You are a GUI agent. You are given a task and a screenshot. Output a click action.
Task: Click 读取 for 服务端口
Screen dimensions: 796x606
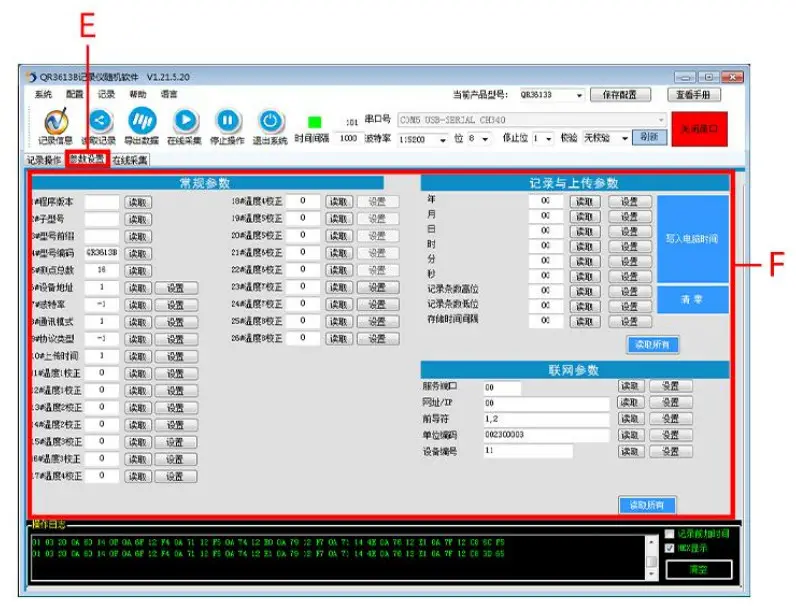point(631,386)
